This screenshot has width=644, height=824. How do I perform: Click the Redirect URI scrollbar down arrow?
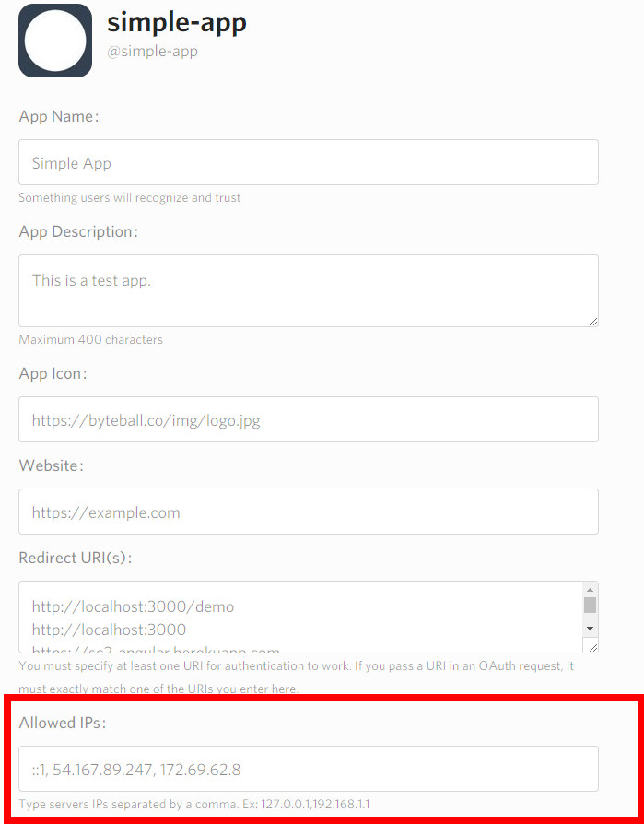590,629
